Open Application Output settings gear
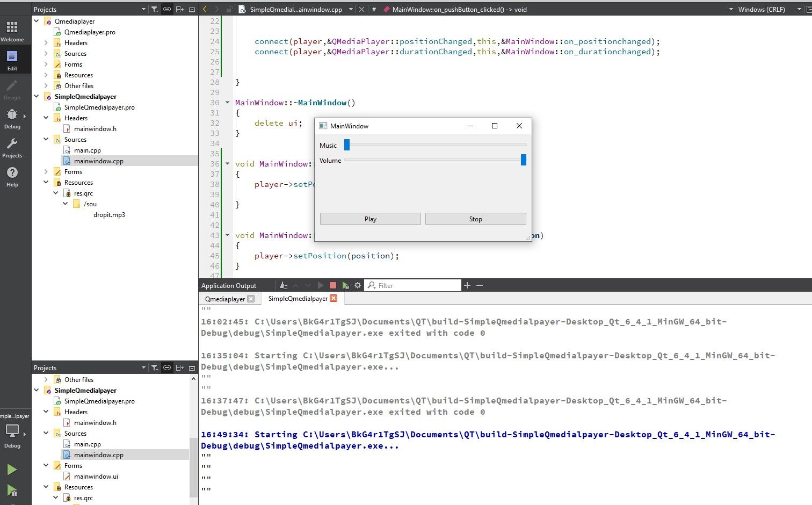 click(x=358, y=285)
